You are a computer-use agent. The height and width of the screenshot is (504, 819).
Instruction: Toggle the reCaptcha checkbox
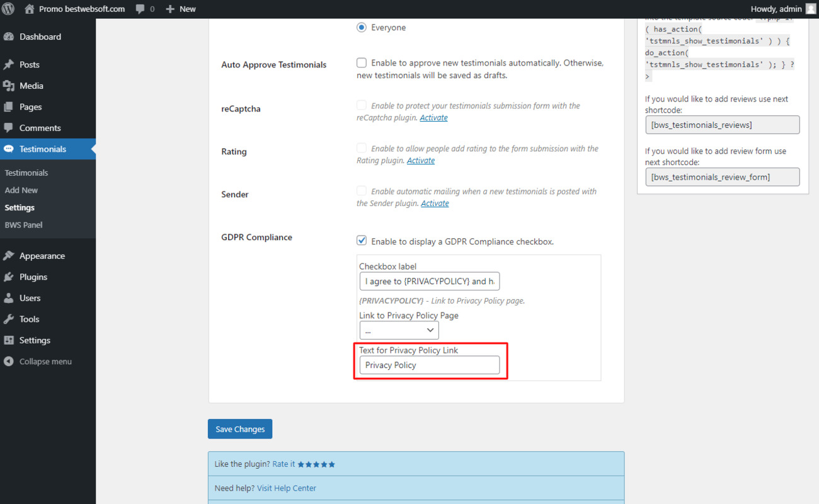(362, 105)
